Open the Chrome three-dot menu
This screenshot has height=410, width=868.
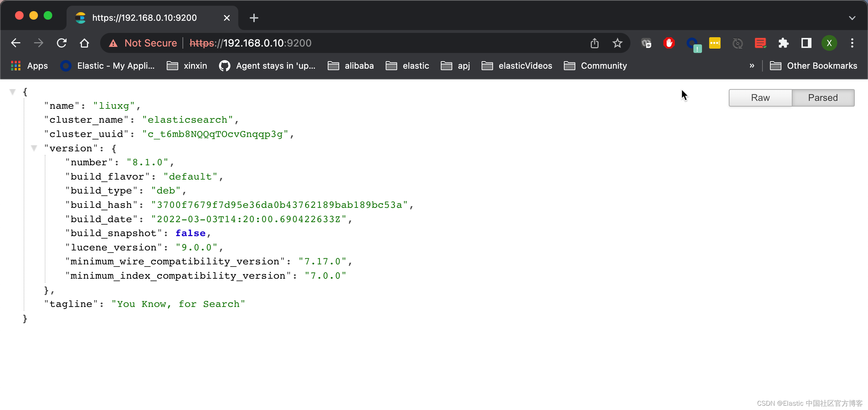pos(852,43)
